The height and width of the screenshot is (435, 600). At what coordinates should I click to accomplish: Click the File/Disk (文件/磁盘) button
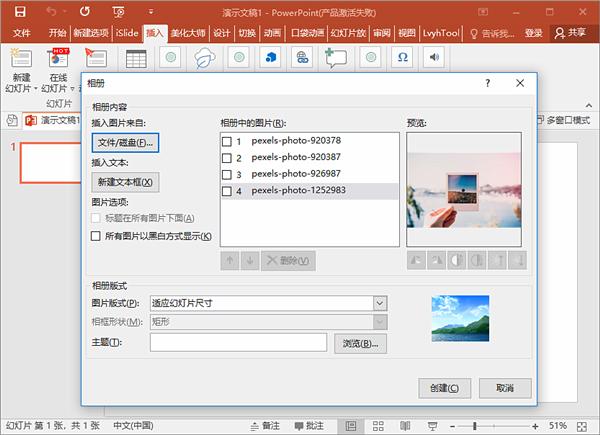click(x=125, y=143)
